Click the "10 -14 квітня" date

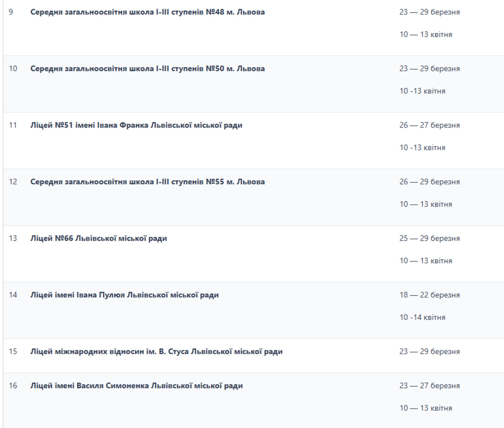pos(422,317)
